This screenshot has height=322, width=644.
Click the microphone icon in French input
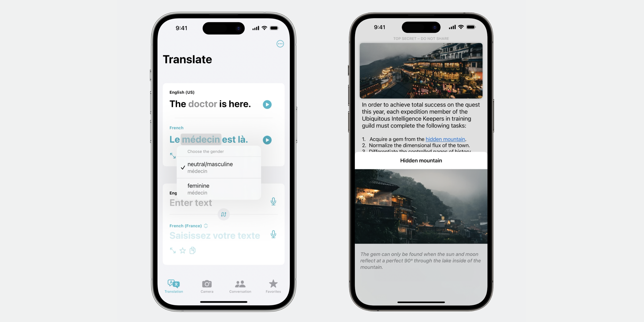pyautogui.click(x=273, y=235)
